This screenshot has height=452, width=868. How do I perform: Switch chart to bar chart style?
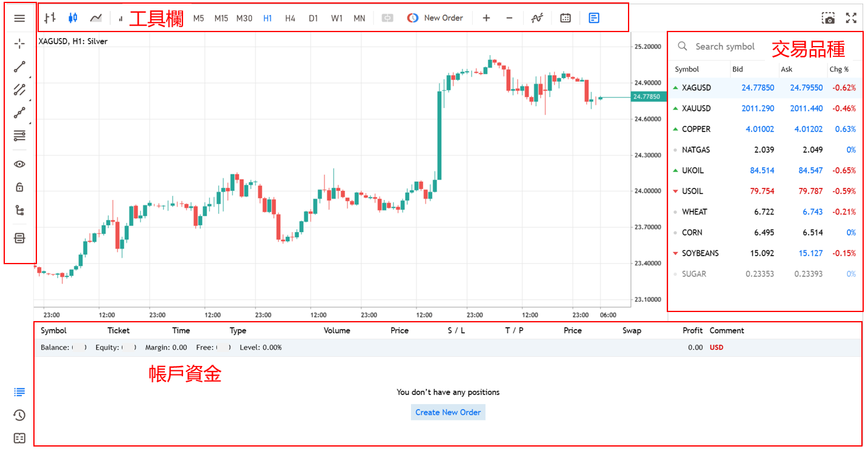click(x=50, y=18)
